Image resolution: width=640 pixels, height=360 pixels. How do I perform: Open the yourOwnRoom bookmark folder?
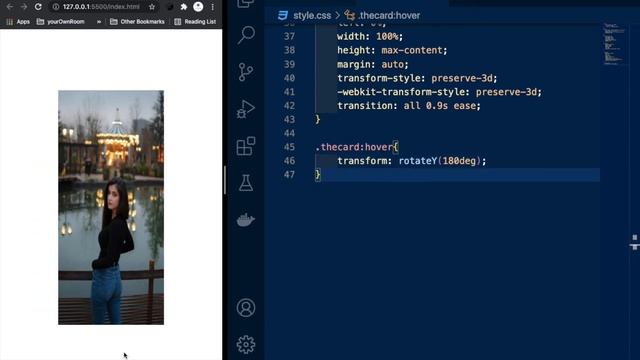[x=60, y=22]
